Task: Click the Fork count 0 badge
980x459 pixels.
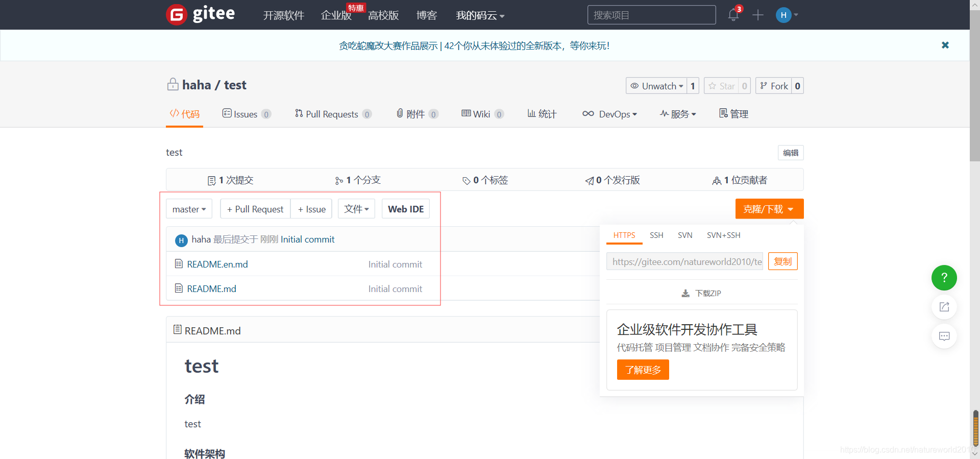Action: [797, 86]
